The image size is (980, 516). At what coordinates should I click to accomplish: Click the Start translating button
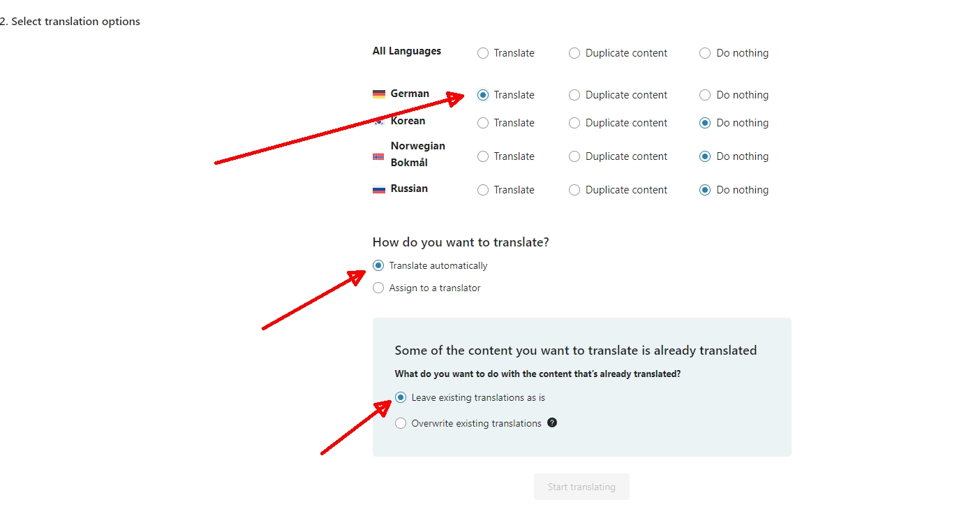point(581,487)
